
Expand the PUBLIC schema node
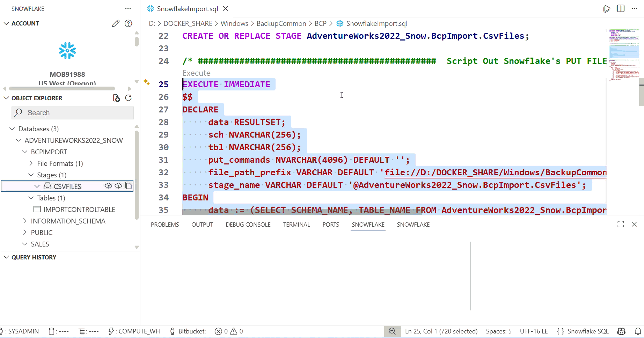click(x=25, y=232)
